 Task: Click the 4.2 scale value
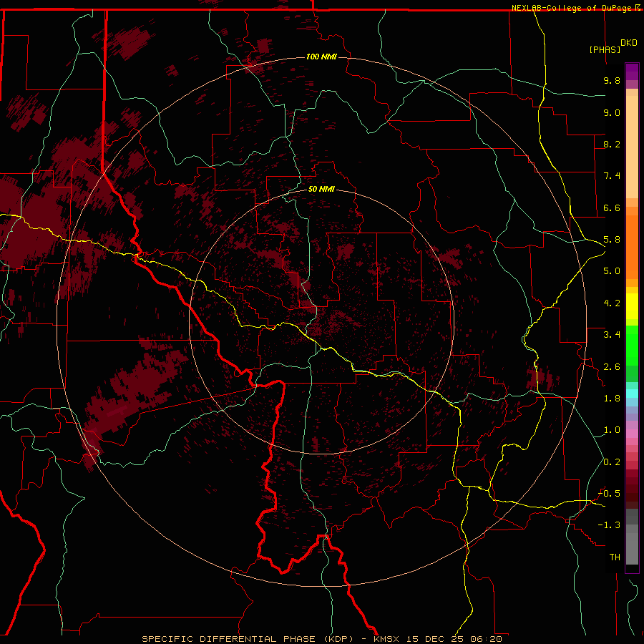pos(612,303)
